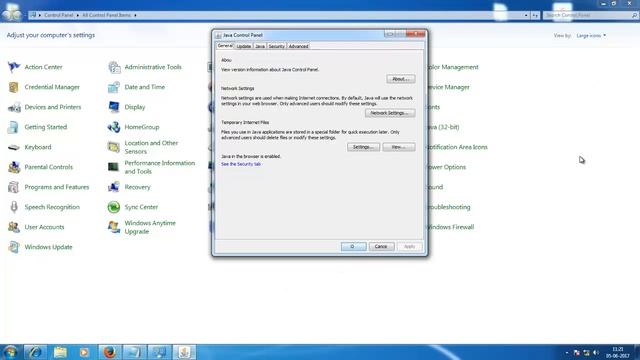Open Network Settings... button
Image resolution: width=640 pixels, height=360 pixels.
tap(390, 113)
